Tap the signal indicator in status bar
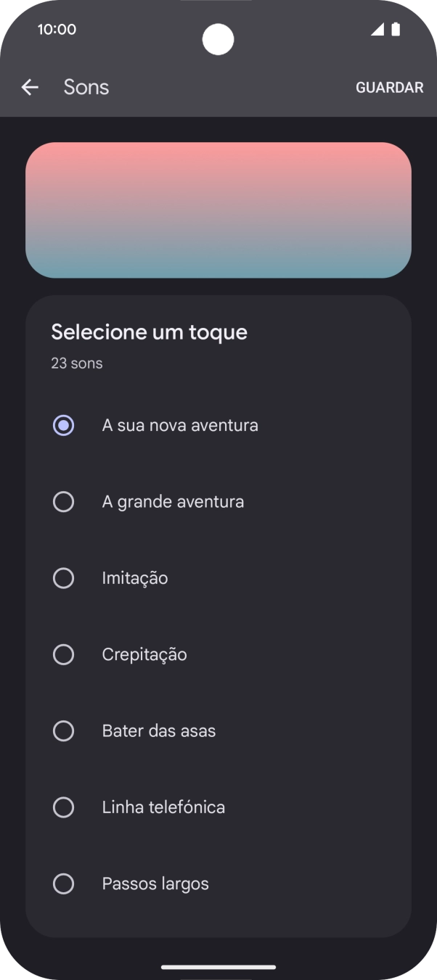437x980 pixels. (377, 29)
